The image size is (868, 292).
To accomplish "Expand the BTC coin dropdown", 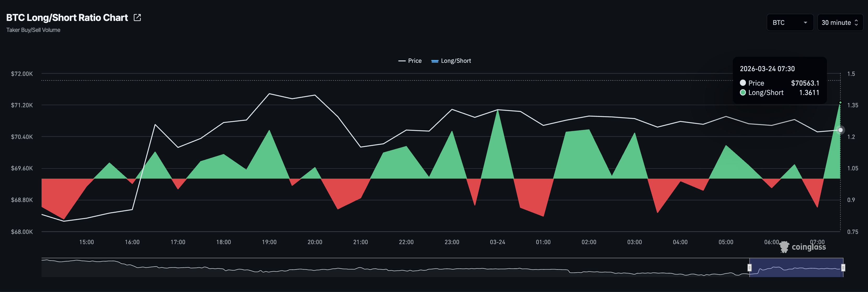I will (x=790, y=23).
